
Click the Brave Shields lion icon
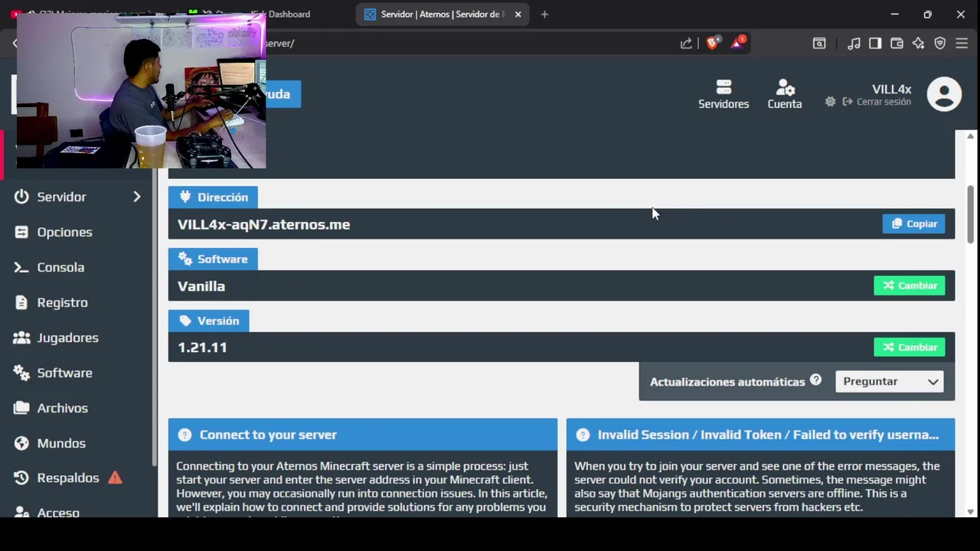coord(713,44)
